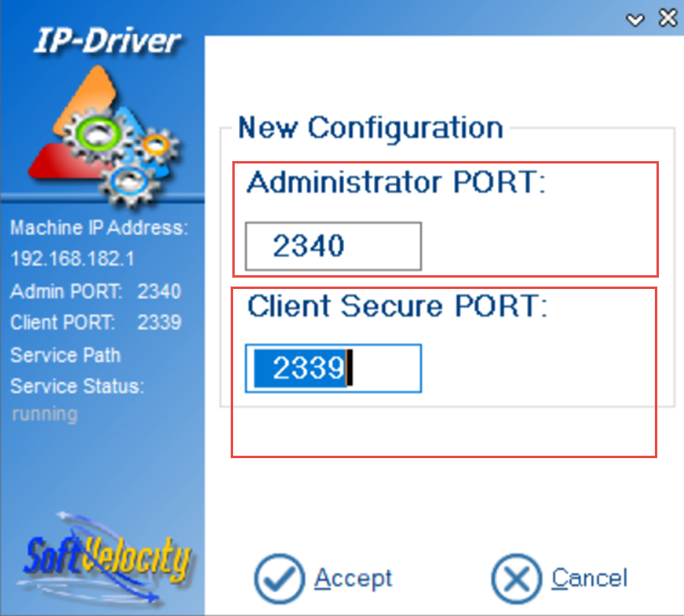This screenshot has height=616, width=684.
Task: Focus the Administrator PORT input field
Action: [334, 246]
